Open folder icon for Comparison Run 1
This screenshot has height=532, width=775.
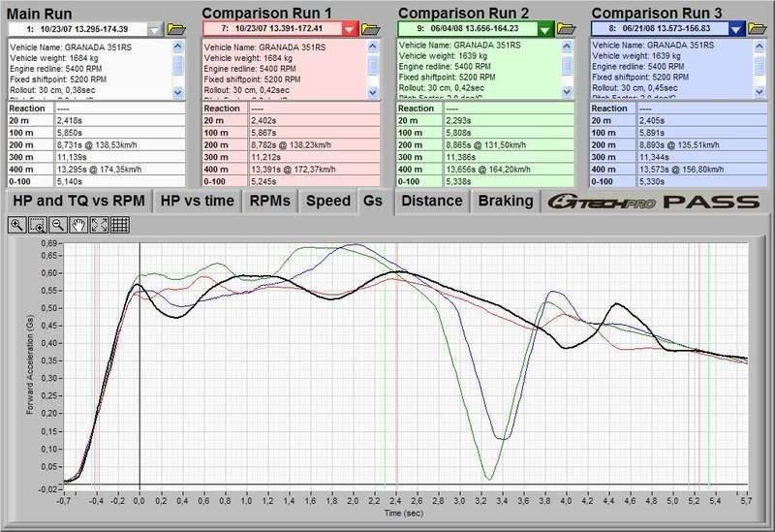click(x=371, y=29)
